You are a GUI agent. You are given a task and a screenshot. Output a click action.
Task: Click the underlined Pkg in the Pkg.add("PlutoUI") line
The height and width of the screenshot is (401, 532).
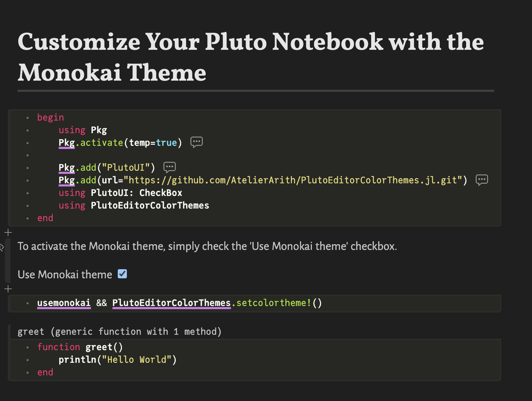coord(67,168)
